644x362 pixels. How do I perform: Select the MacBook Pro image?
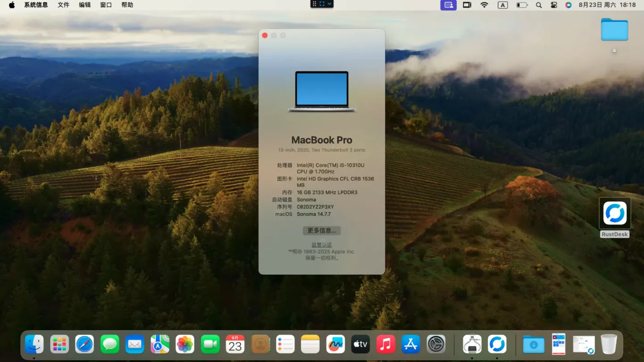point(322,91)
